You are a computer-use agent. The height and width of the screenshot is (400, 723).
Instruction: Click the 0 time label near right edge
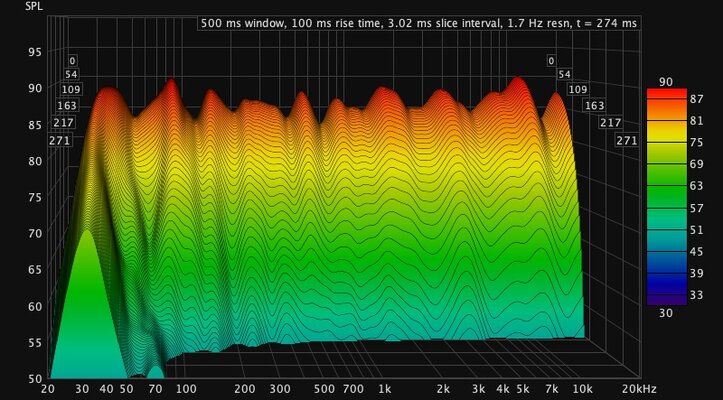click(551, 60)
